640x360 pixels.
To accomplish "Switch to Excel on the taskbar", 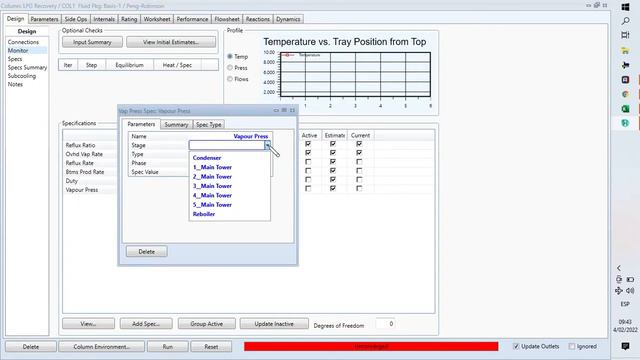I will [x=625, y=109].
